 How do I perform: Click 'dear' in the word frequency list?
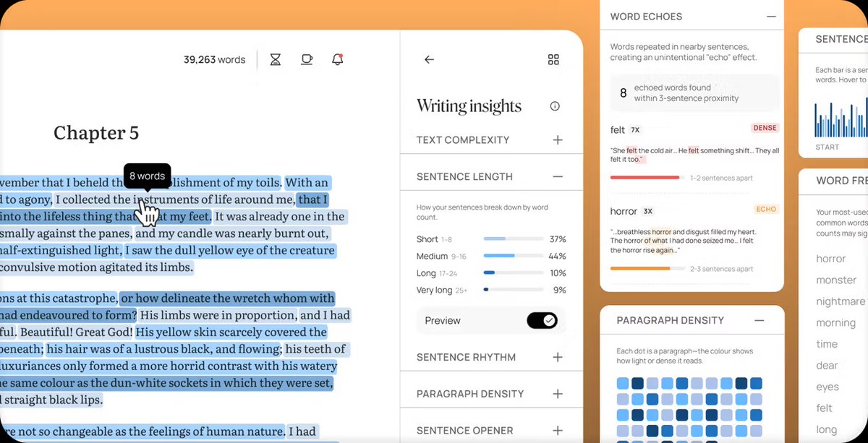[827, 365]
